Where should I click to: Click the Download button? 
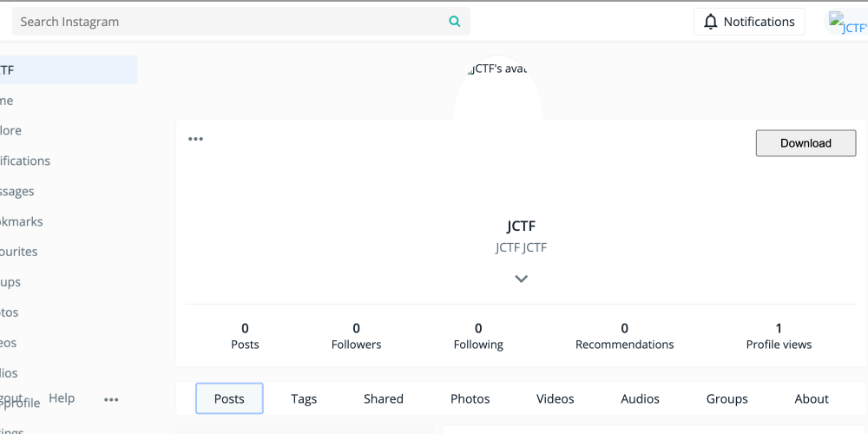(806, 143)
